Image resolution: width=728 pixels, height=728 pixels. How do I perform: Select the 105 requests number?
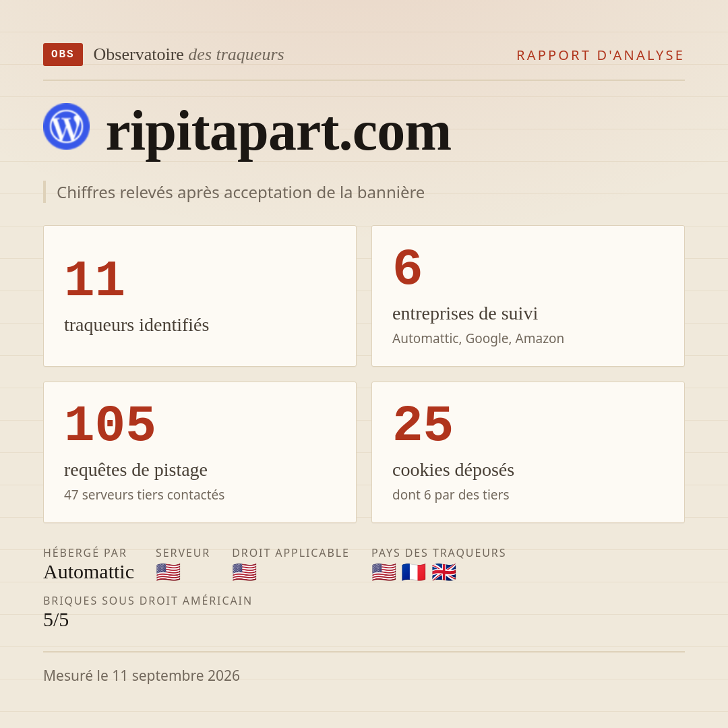coord(110,425)
